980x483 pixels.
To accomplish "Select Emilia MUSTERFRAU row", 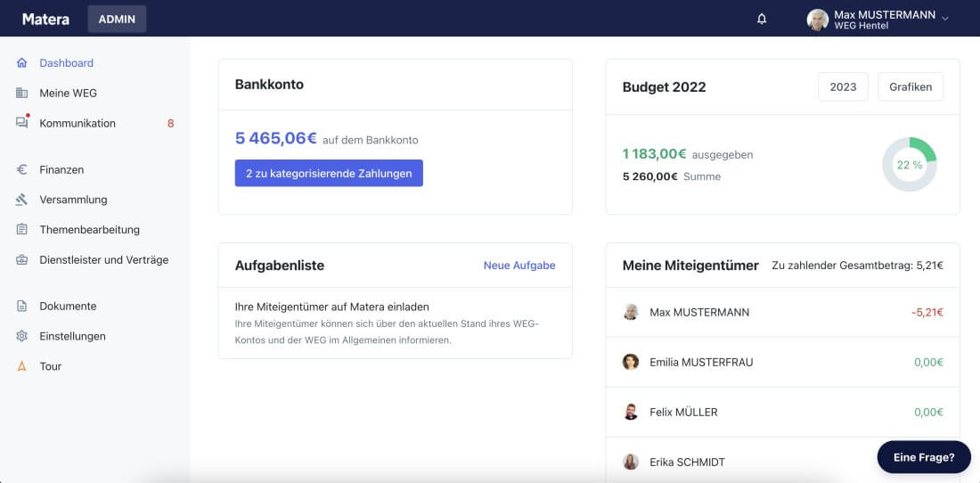I will point(782,363).
